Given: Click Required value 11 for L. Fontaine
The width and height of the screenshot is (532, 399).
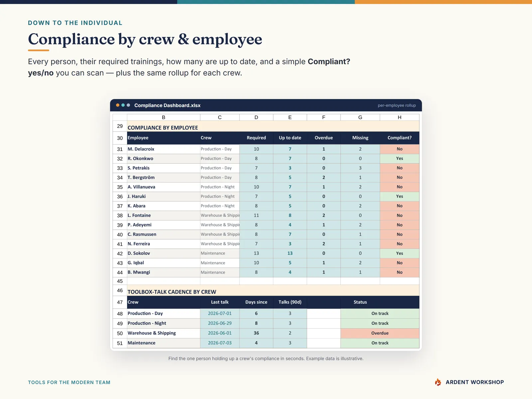Looking at the screenshot, I should point(256,215).
